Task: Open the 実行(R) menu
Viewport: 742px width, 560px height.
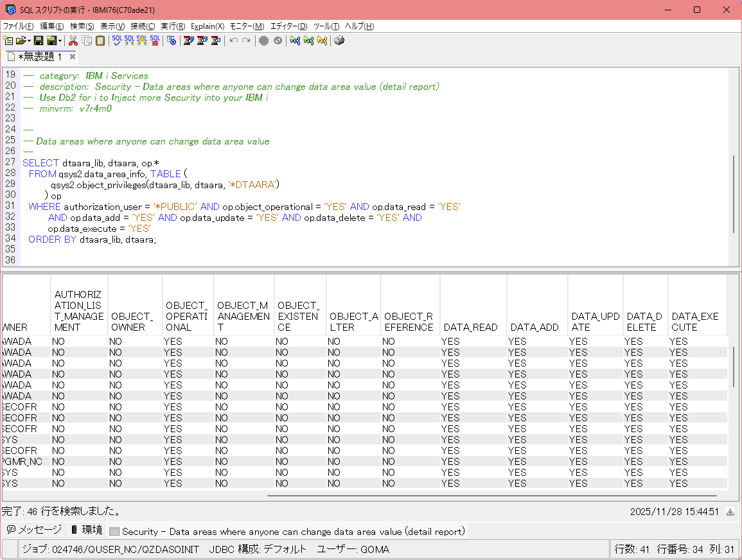Action: click(173, 26)
